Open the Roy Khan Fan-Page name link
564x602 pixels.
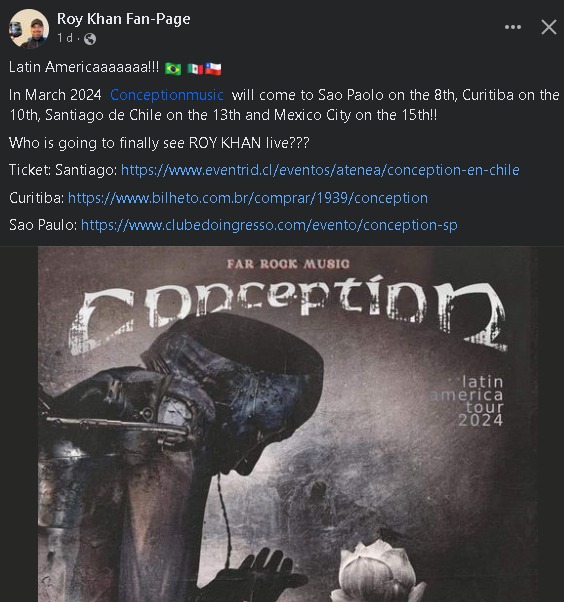[124, 19]
